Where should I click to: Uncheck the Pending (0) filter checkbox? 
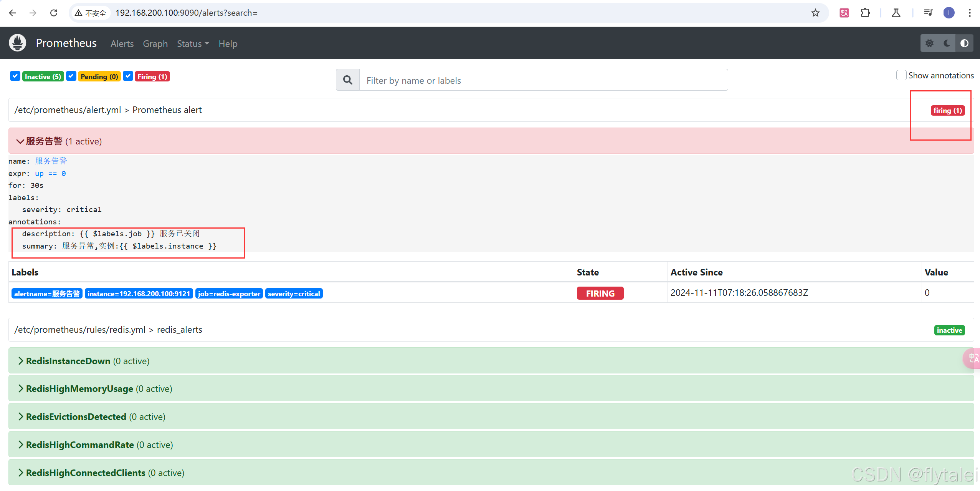pos(71,76)
